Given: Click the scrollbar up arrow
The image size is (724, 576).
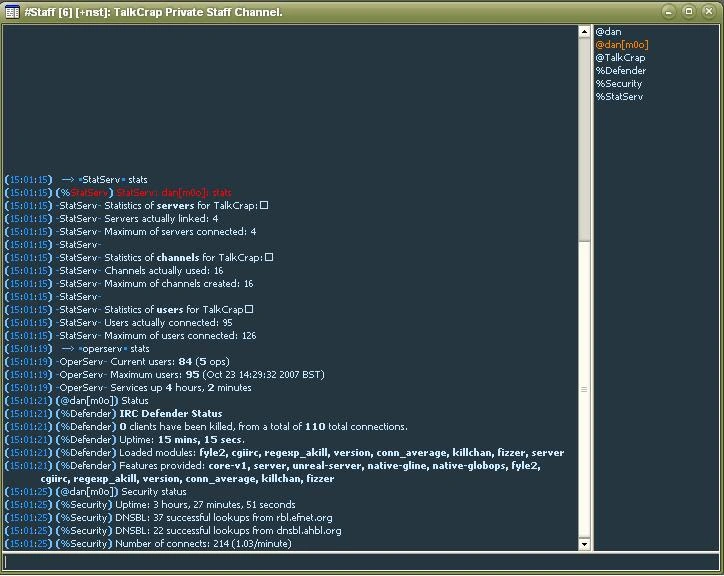Looking at the screenshot, I should [584, 31].
